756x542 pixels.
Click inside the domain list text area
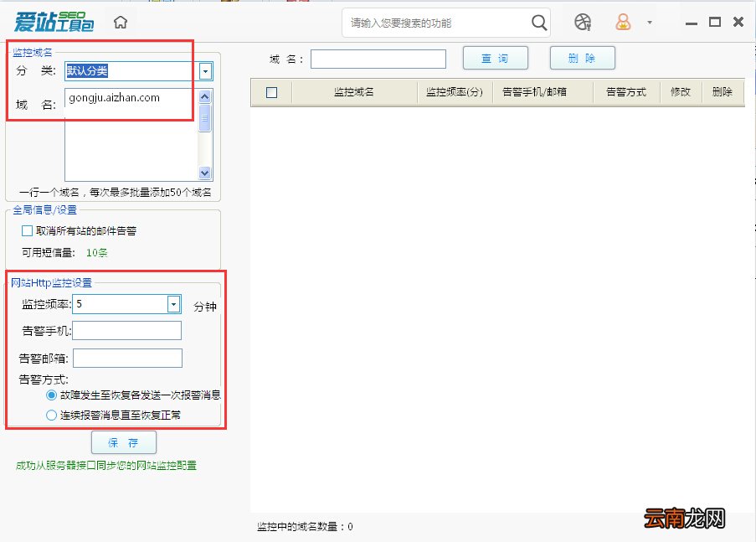[x=131, y=134]
